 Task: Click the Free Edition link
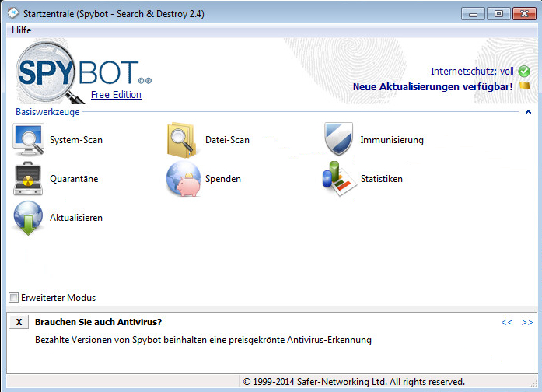[x=116, y=95]
